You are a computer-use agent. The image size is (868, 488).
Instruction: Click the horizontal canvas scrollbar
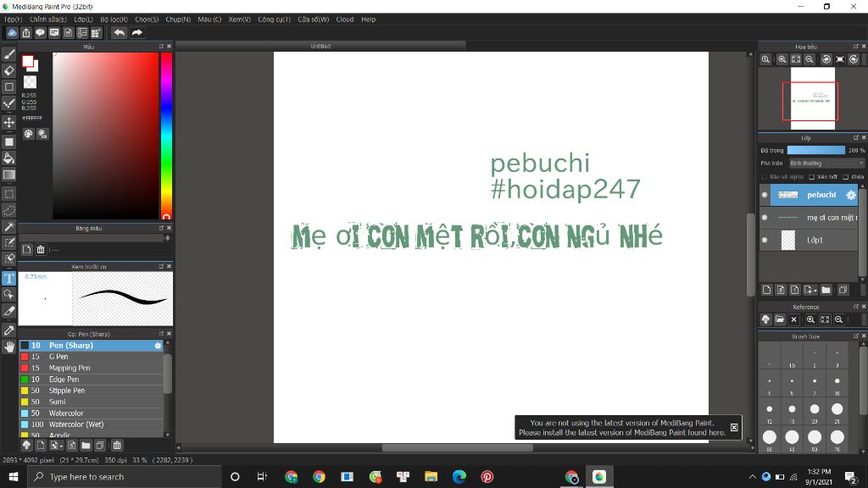click(457, 447)
